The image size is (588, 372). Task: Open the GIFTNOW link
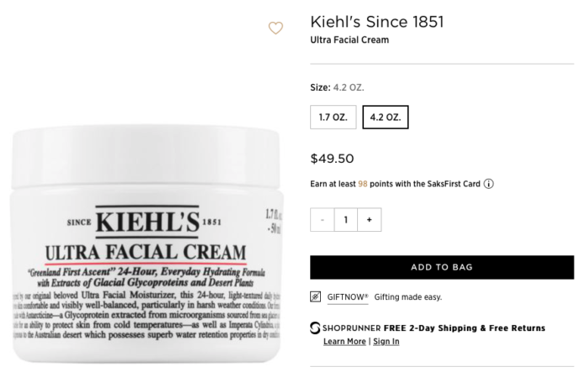coord(348,297)
